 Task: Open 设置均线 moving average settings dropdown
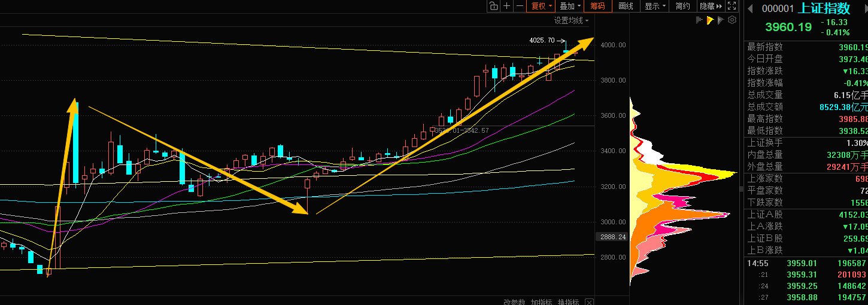pyautogui.click(x=570, y=20)
